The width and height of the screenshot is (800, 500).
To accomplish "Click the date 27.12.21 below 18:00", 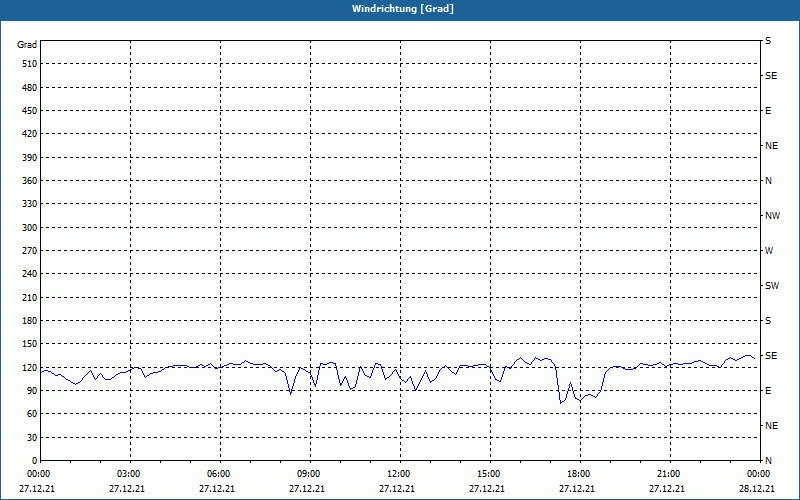I will pyautogui.click(x=577, y=489).
